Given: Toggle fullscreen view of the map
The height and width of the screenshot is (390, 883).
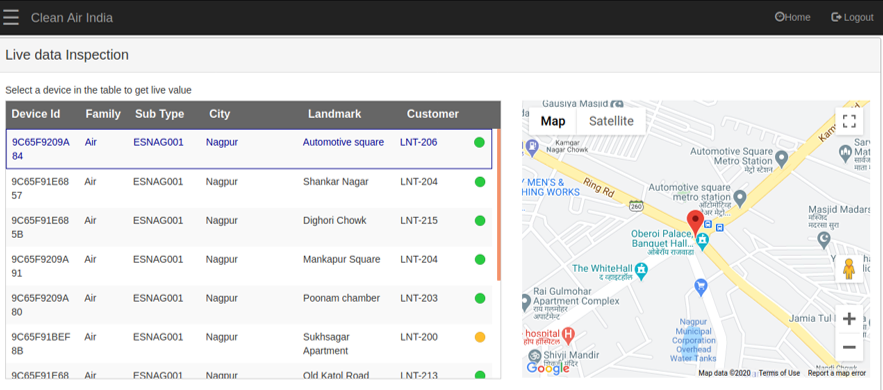Looking at the screenshot, I should tap(849, 121).
